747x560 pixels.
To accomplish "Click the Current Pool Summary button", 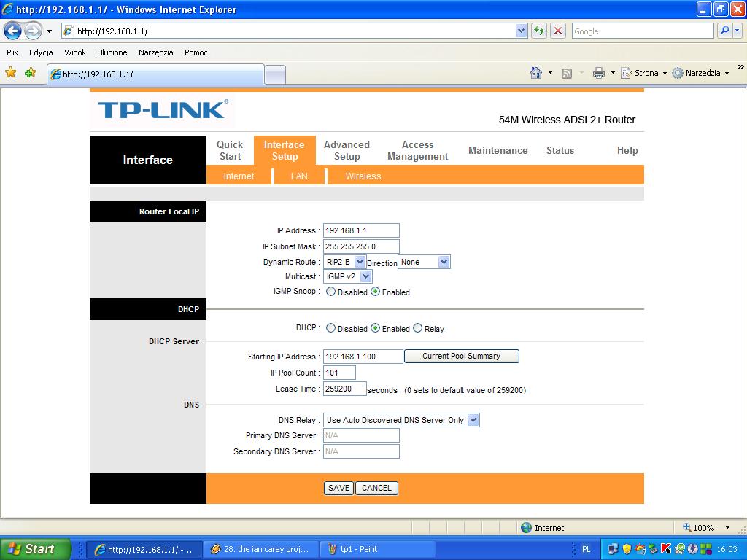I will 462,356.
